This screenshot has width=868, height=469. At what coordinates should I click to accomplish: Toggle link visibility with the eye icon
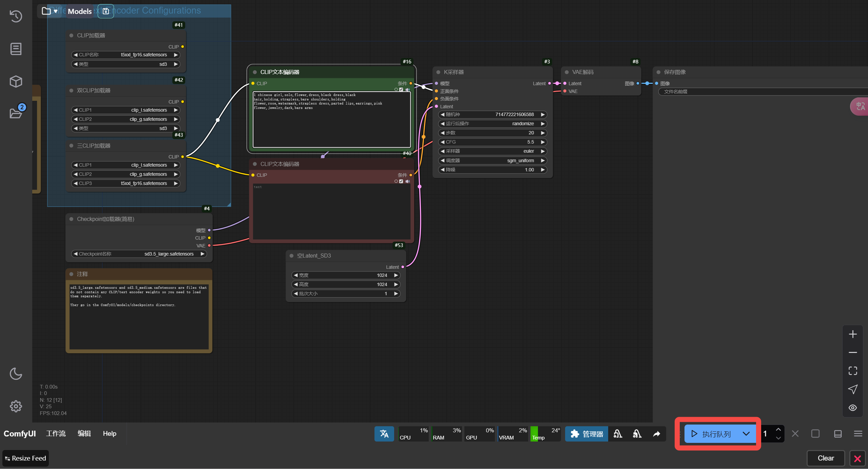click(x=852, y=408)
